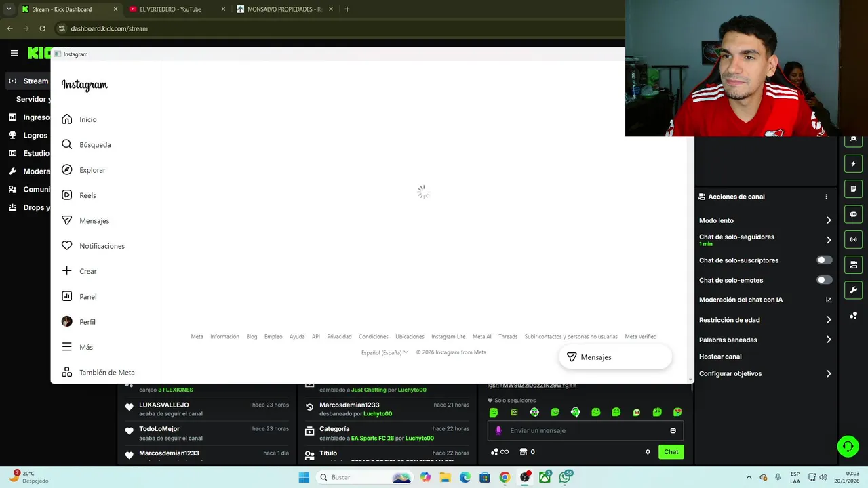Open a new browser tab
Screen dimensions: 868x488
tap(347, 9)
